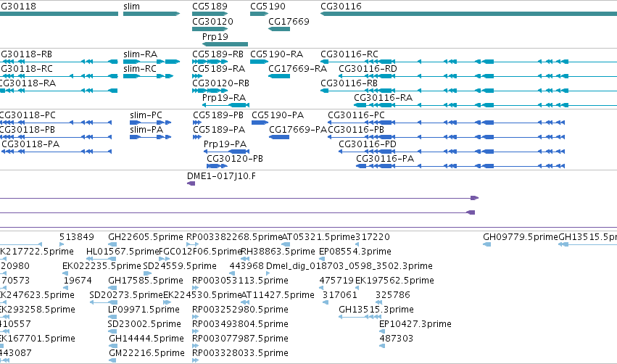This screenshot has height=364, width=617.
Task: Click the CG5189-PB protein label
Action: pos(218,115)
